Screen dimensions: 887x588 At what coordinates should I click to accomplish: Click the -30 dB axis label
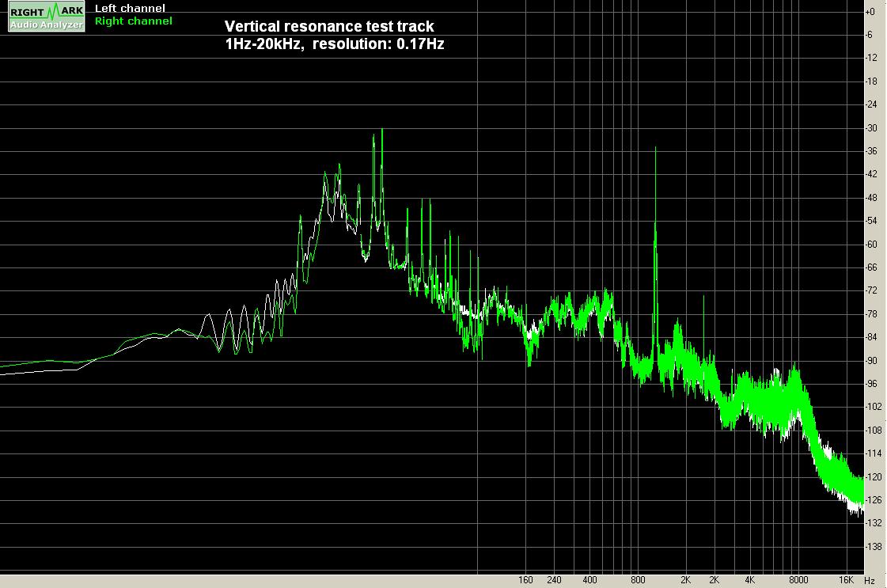pos(871,128)
